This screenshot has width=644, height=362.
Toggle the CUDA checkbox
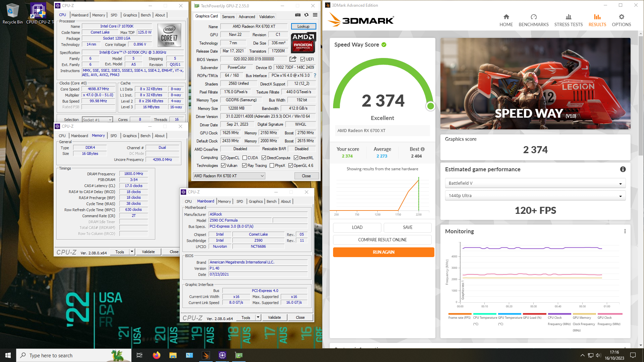tap(245, 158)
